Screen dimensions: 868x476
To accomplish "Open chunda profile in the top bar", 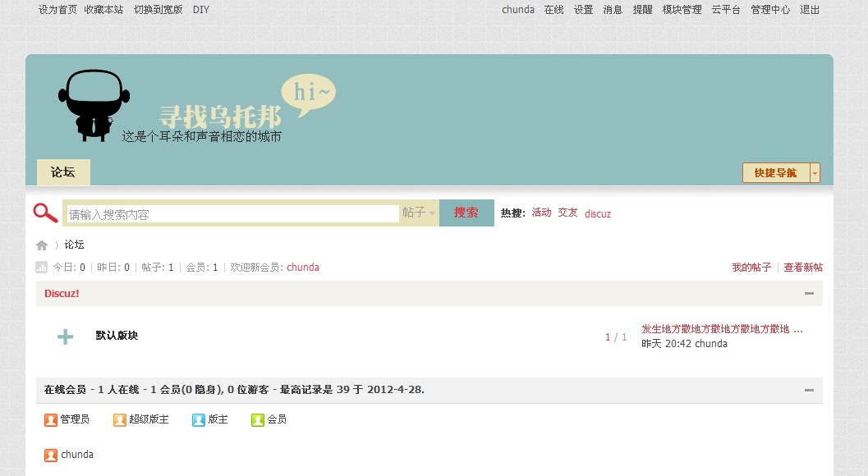I will (518, 9).
